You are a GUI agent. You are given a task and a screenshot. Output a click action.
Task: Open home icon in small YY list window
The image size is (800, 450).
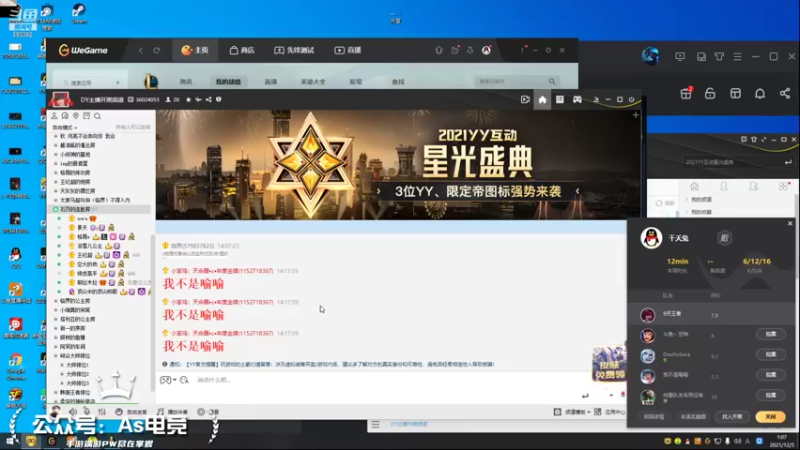(694, 186)
